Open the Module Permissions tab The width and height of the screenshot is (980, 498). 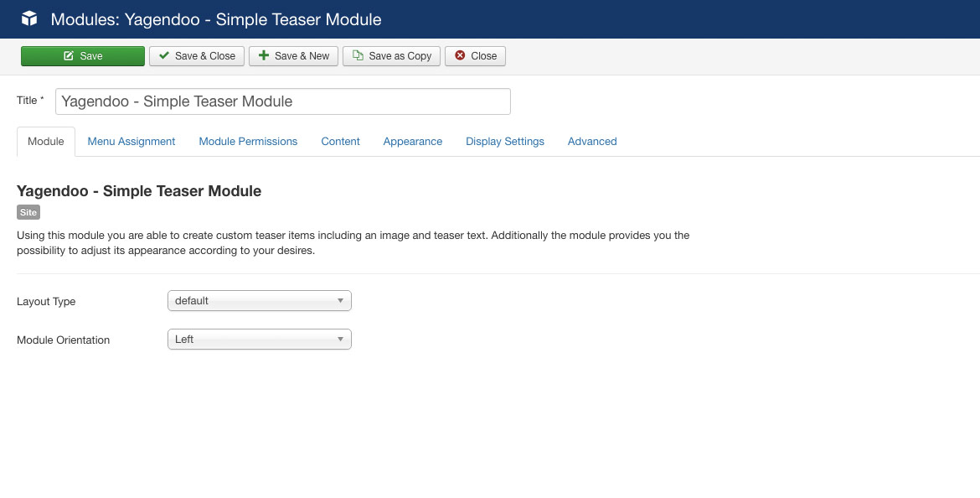248,142
